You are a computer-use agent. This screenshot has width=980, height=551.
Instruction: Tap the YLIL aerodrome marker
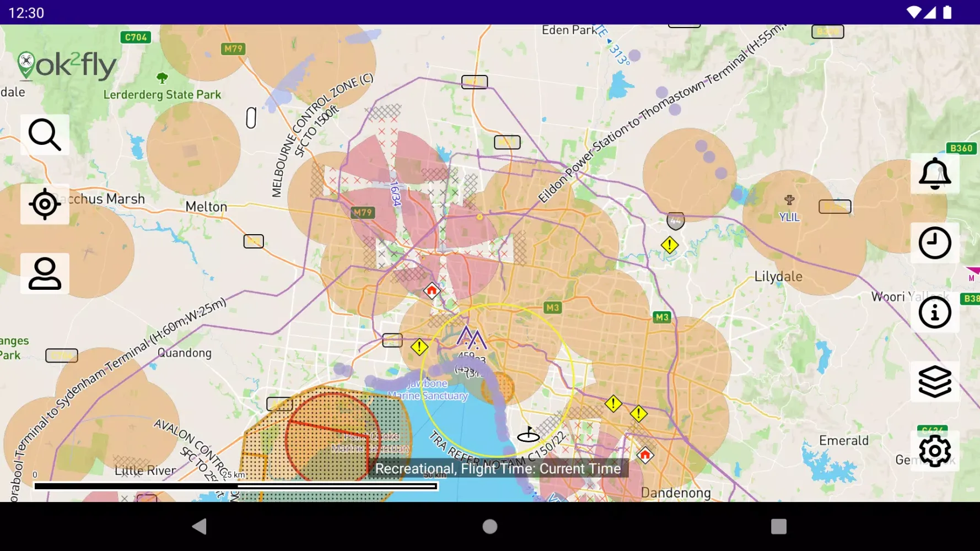click(789, 200)
